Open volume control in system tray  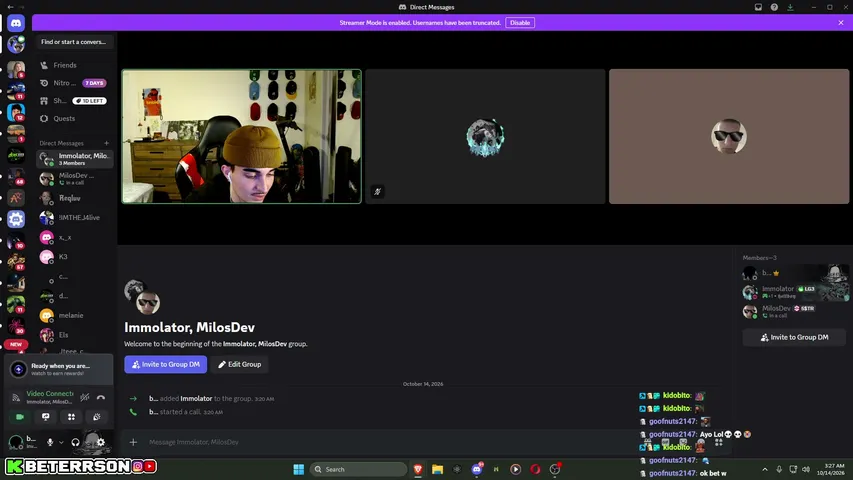pyautogui.click(x=806, y=469)
